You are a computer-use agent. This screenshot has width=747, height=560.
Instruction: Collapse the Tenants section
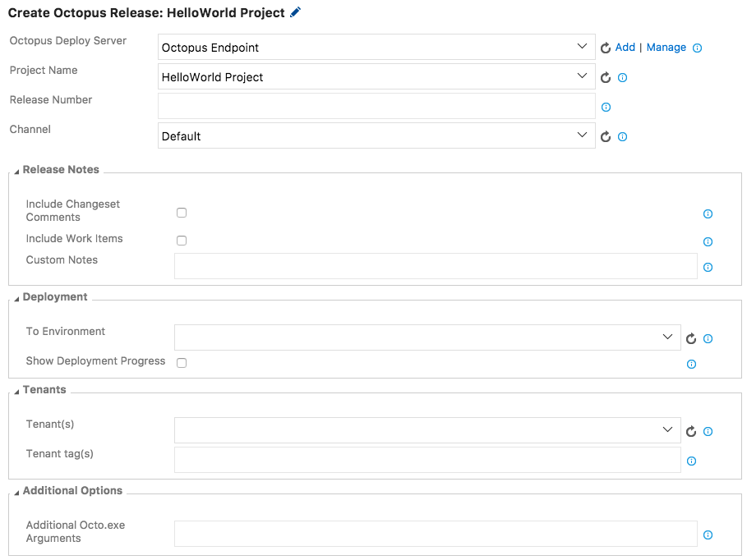click(16, 392)
